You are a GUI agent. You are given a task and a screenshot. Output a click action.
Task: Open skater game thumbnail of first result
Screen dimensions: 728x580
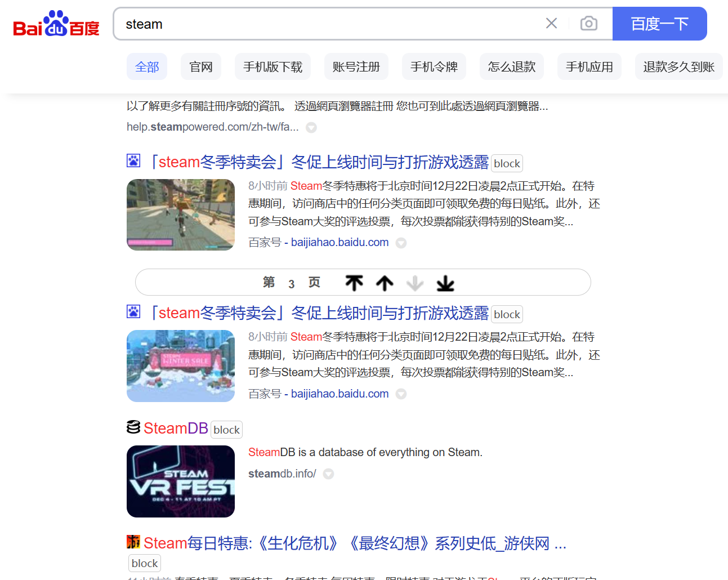click(181, 215)
